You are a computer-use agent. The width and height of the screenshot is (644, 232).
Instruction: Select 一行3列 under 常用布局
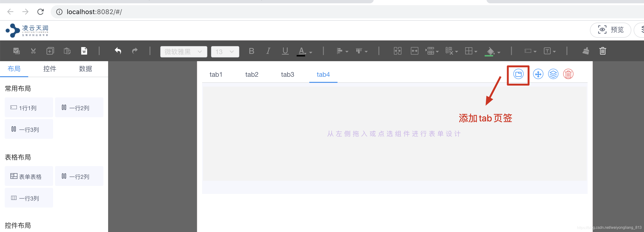point(29,129)
